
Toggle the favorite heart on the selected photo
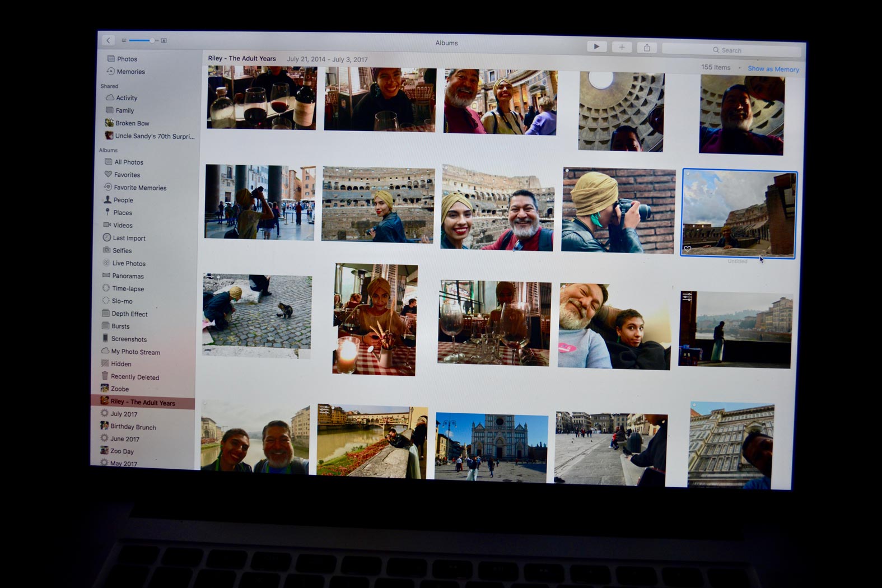tap(688, 249)
